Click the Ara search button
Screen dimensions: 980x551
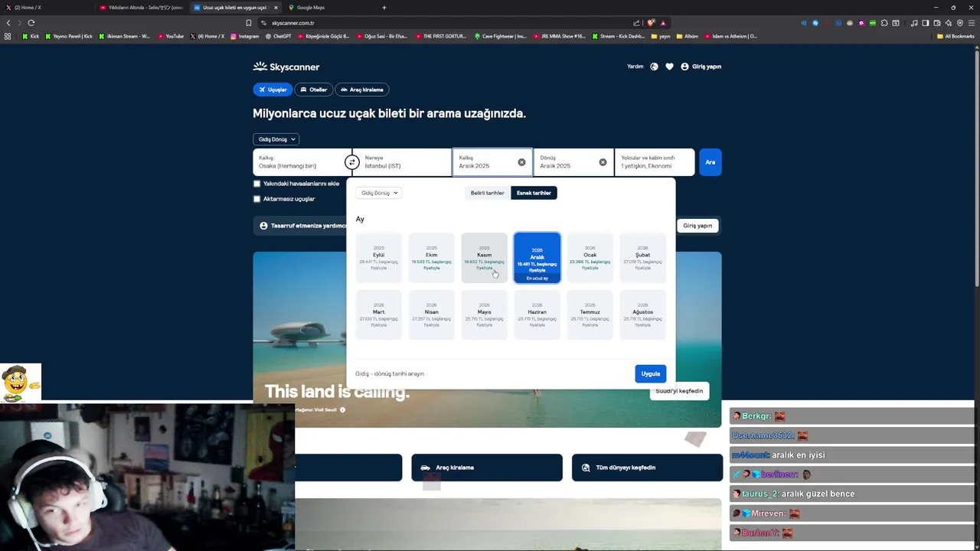(710, 162)
